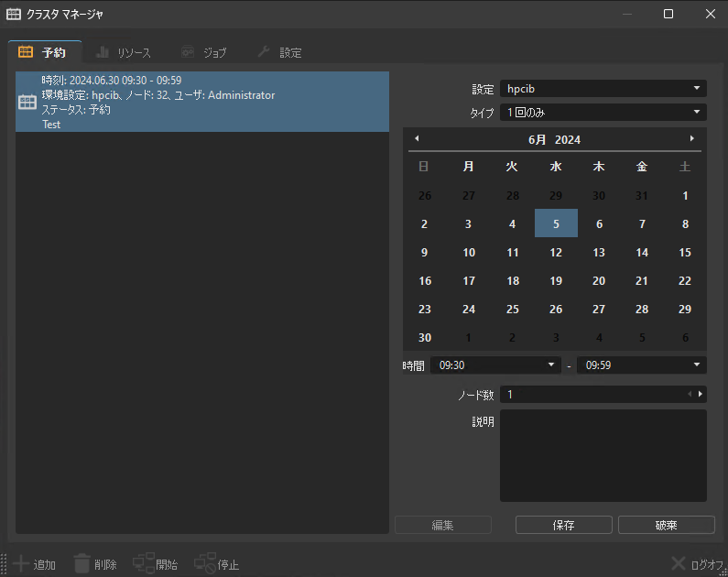
Task: Open the 設定 tab
Action: (279, 52)
